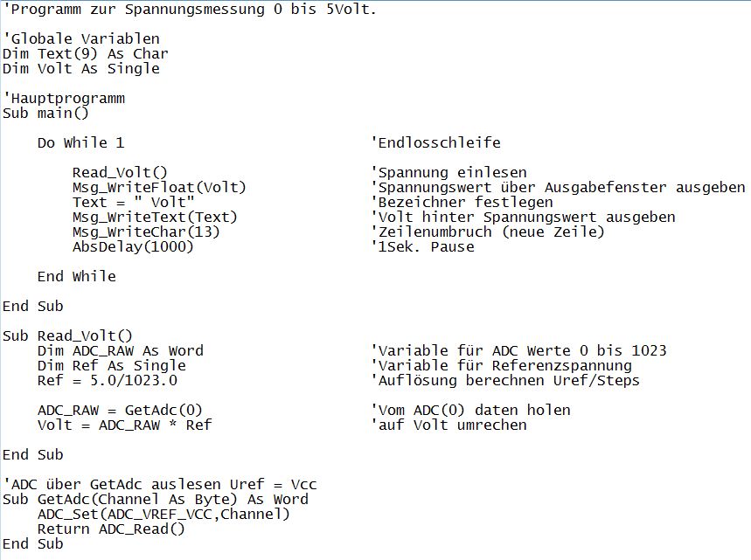751x560 pixels.
Task: Place cursor on 'Dim Text(9) As Char'
Action: pyautogui.click(x=85, y=53)
